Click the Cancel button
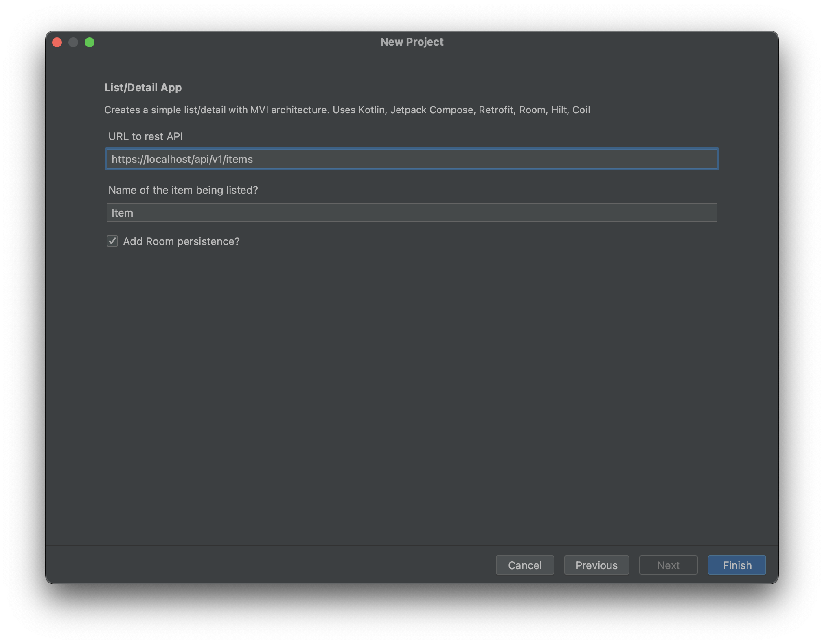824x644 pixels. point(525,565)
